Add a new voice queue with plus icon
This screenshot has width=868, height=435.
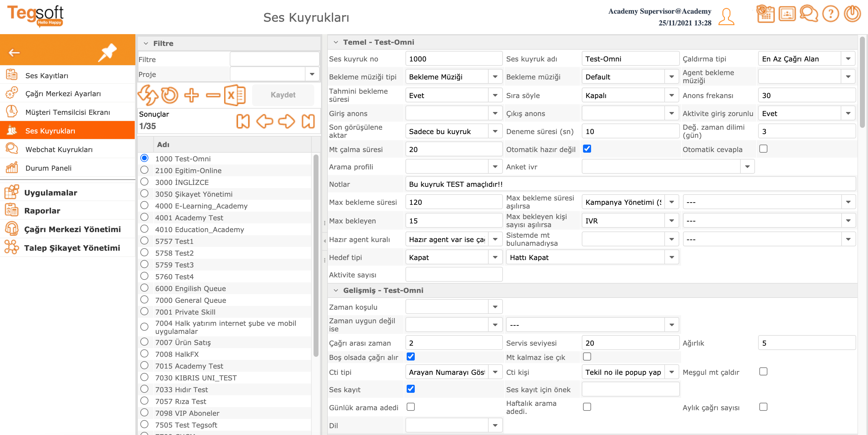[192, 95]
